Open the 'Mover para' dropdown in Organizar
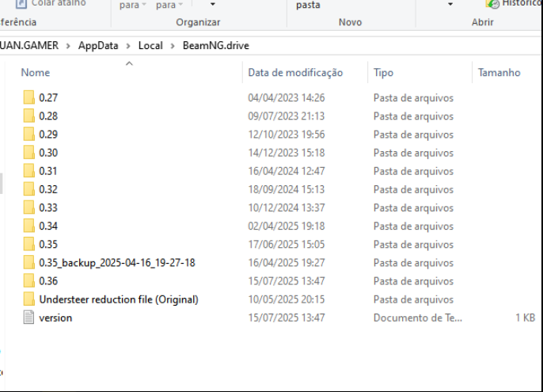This screenshot has width=543, height=392. click(133, 5)
